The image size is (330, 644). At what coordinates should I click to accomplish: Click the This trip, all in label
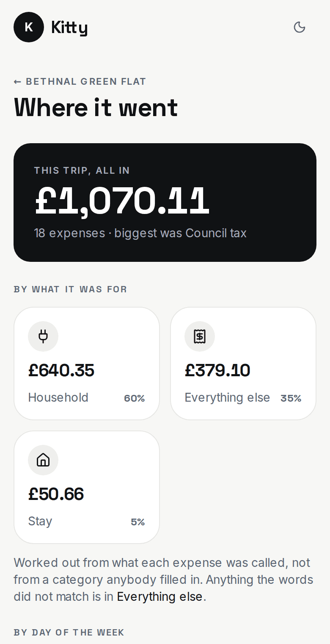[x=82, y=171]
